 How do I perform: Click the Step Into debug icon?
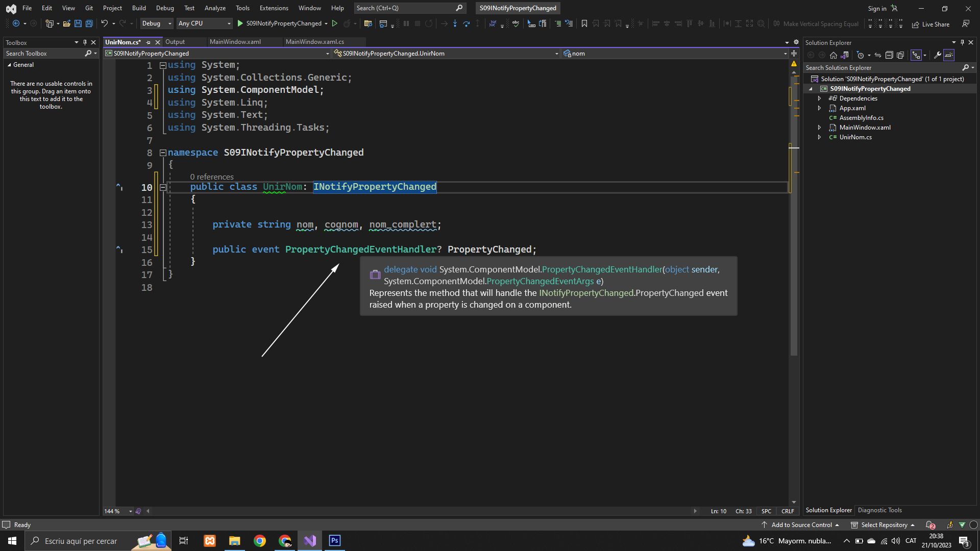(455, 23)
